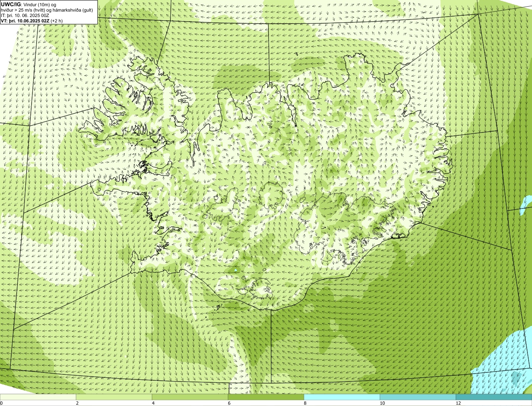This screenshot has height=406, width=532.
Task: Click the medium green 4–6 legend segment
Action: click(191, 397)
